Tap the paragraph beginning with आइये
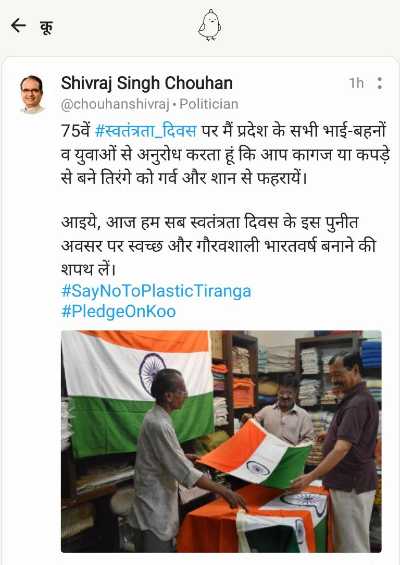The image size is (400, 565). [x=218, y=245]
